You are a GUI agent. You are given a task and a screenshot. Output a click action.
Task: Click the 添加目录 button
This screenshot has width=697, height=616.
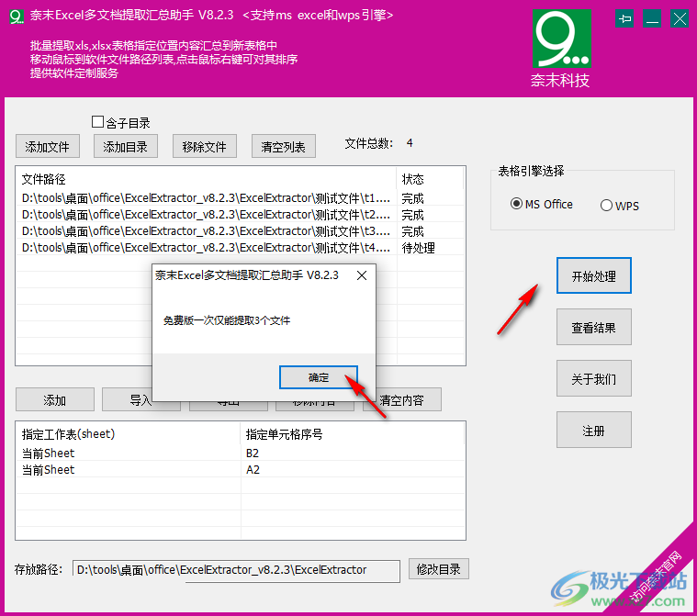(126, 146)
